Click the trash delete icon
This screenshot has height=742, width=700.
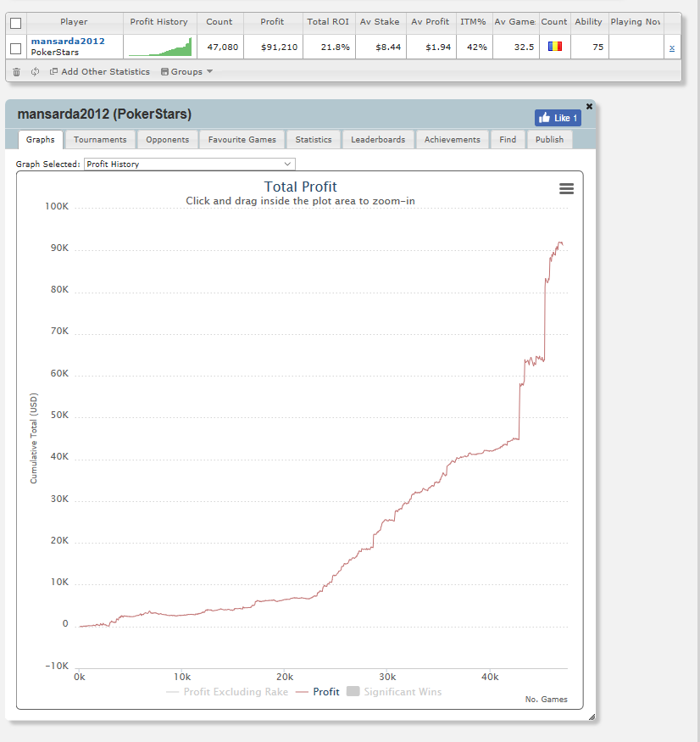coord(17,72)
